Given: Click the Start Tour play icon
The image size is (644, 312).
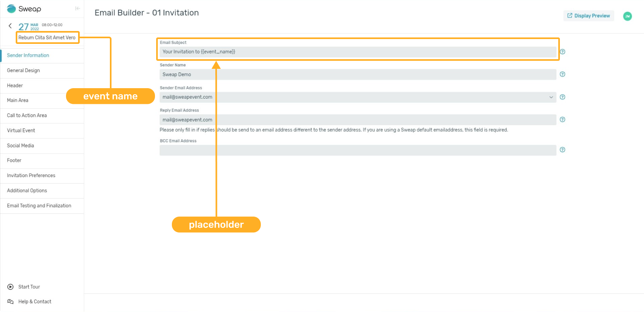Looking at the screenshot, I should click(10, 287).
